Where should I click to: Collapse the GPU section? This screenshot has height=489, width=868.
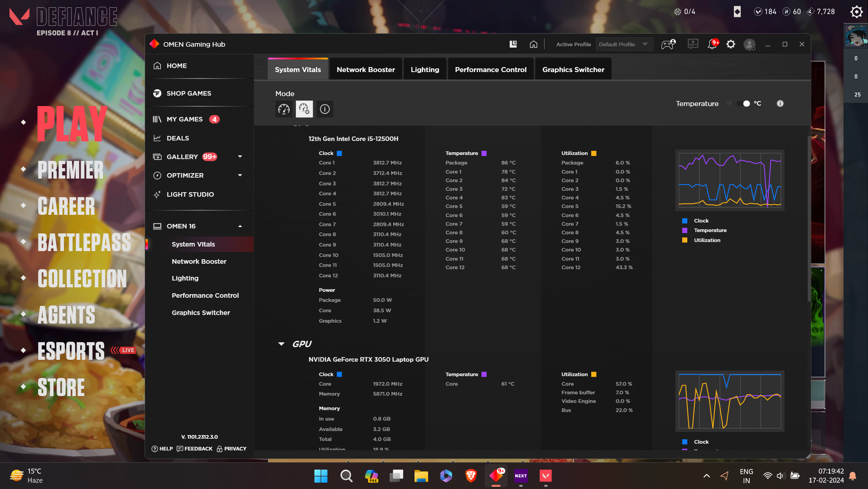[281, 344]
